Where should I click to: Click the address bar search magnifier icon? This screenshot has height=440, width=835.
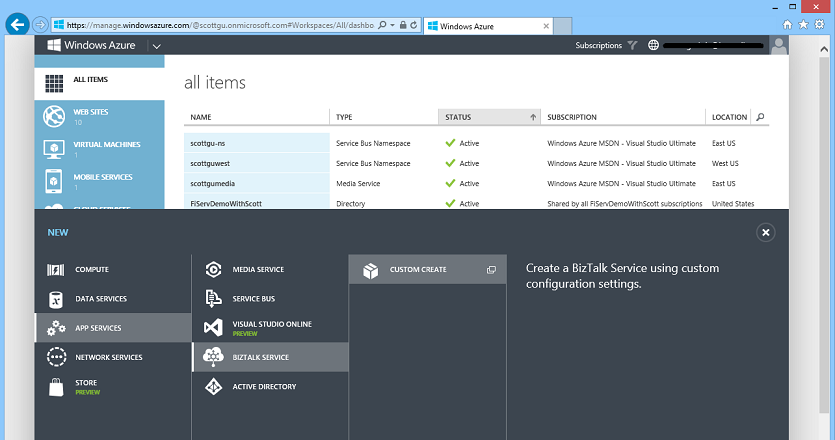pyautogui.click(x=382, y=25)
